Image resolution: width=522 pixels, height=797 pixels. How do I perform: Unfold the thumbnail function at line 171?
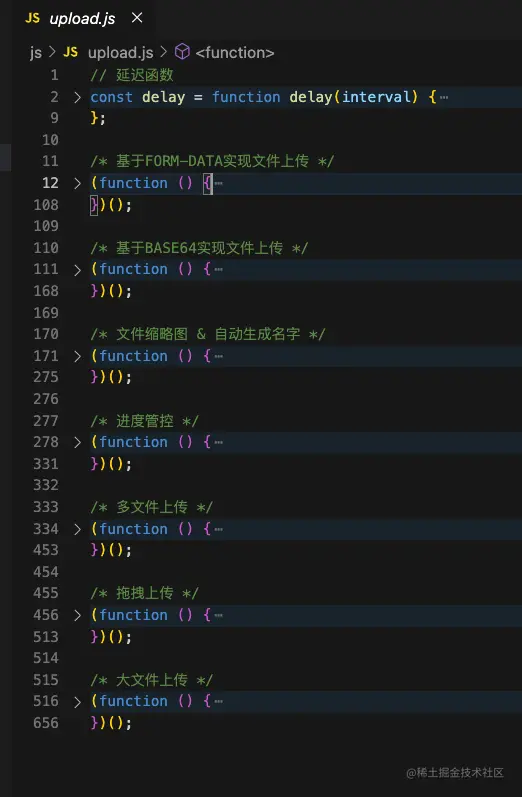pyautogui.click(x=77, y=356)
